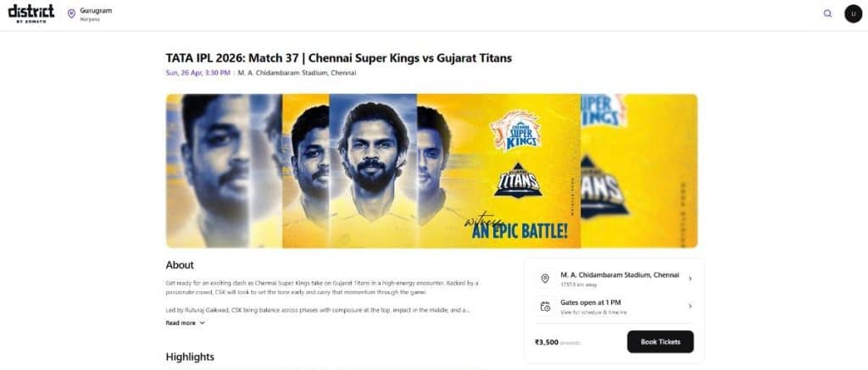Click the Sun, 26 Apr, 3:30 PM date
Screen dimensions: 868x370
pyautogui.click(x=198, y=73)
